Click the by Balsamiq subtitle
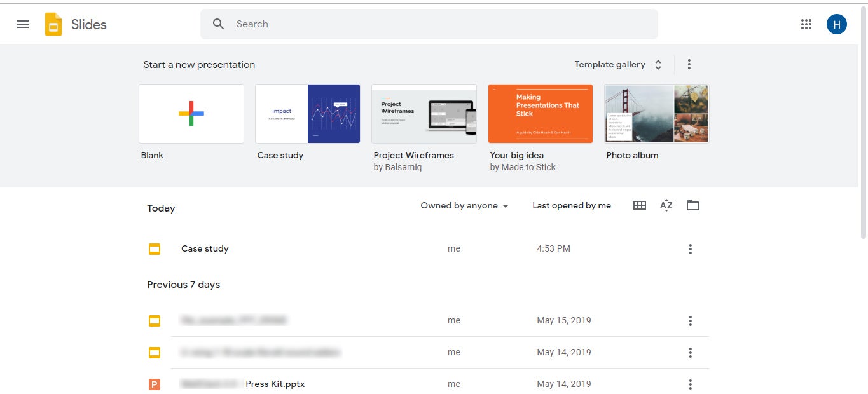Screen dimensions: 868x394 click(x=397, y=168)
